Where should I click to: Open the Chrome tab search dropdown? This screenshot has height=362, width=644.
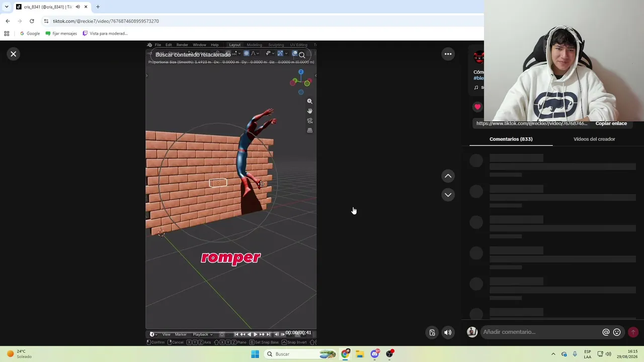click(7, 7)
